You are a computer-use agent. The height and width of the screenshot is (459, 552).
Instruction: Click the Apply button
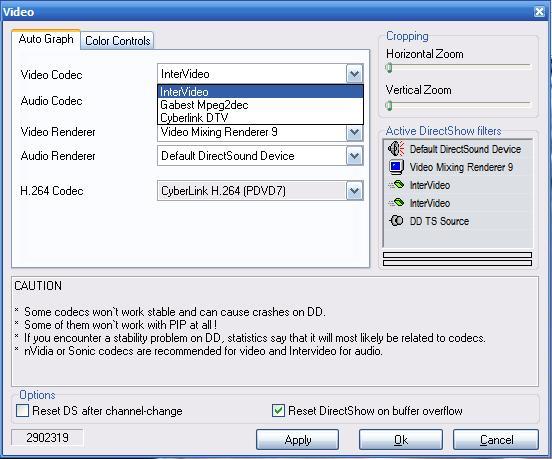click(298, 440)
